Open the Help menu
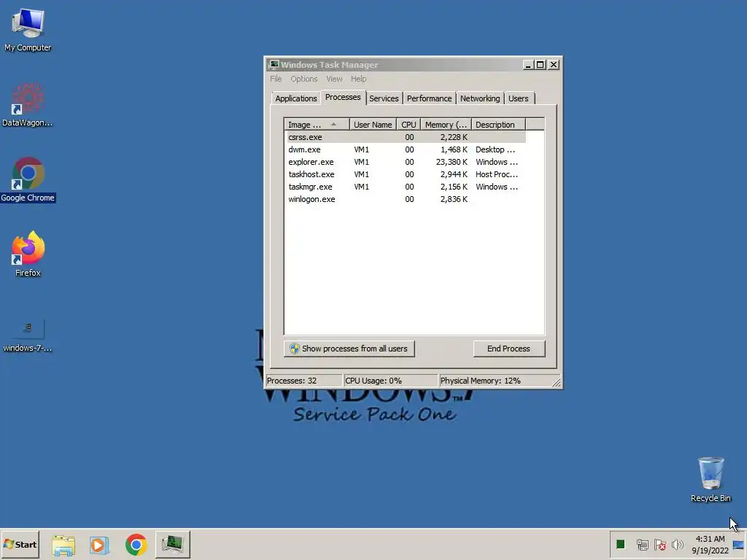Screen dimensions: 747x560 [x=358, y=79]
